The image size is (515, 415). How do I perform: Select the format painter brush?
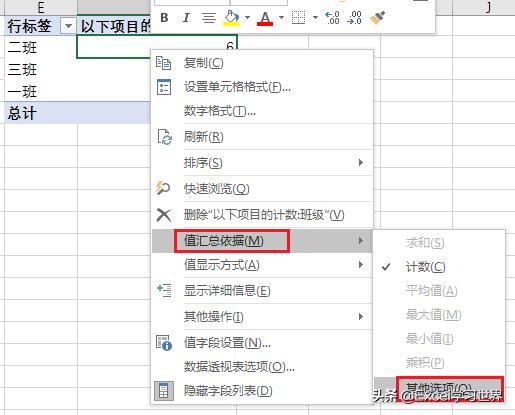point(377,18)
